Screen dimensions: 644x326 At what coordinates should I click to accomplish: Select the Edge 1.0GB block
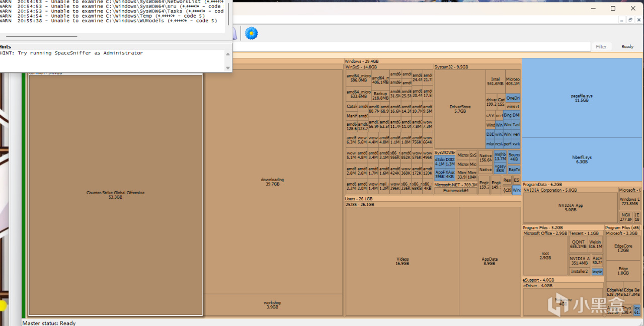pos(623,271)
